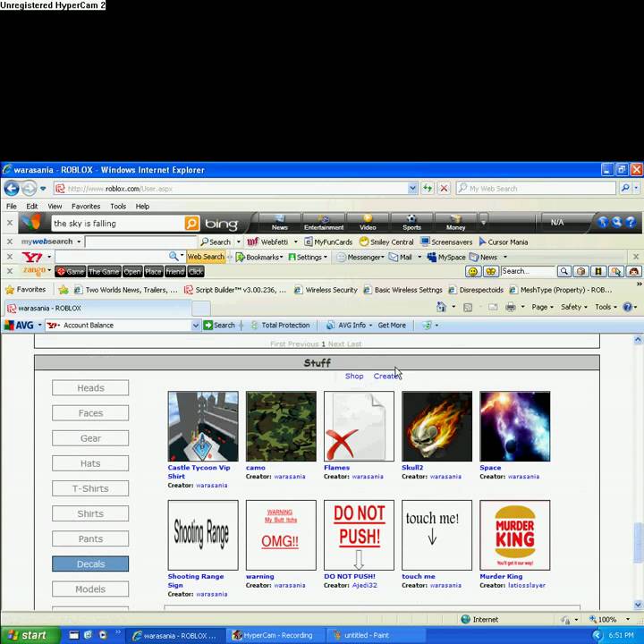This screenshot has width=644, height=644.
Task: Expand the AVG Account Balance combo box
Action: [196, 326]
